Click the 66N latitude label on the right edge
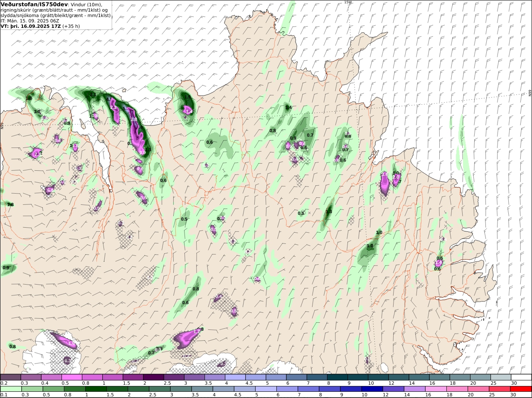This screenshot has width=532, height=398. pos(530,93)
